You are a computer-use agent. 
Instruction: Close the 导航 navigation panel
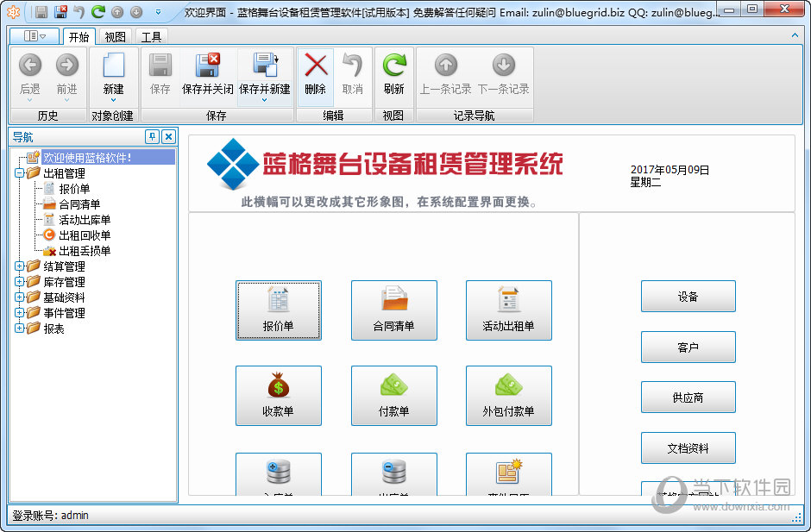click(168, 136)
